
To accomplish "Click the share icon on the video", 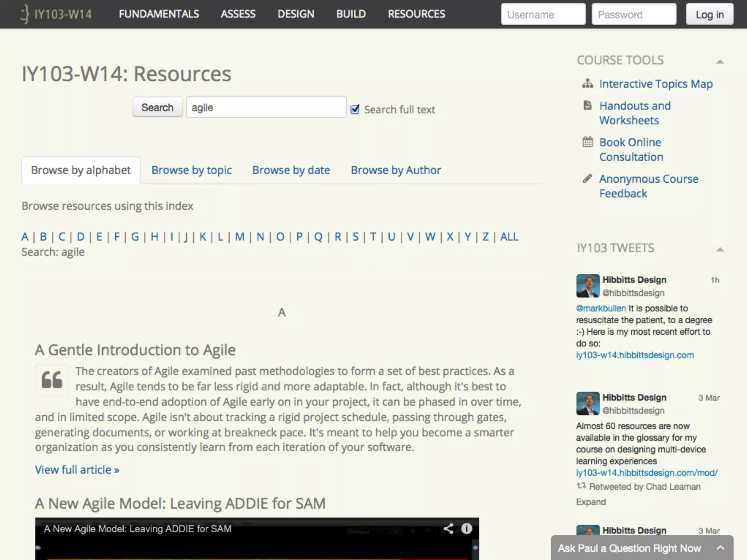I will pos(448,529).
